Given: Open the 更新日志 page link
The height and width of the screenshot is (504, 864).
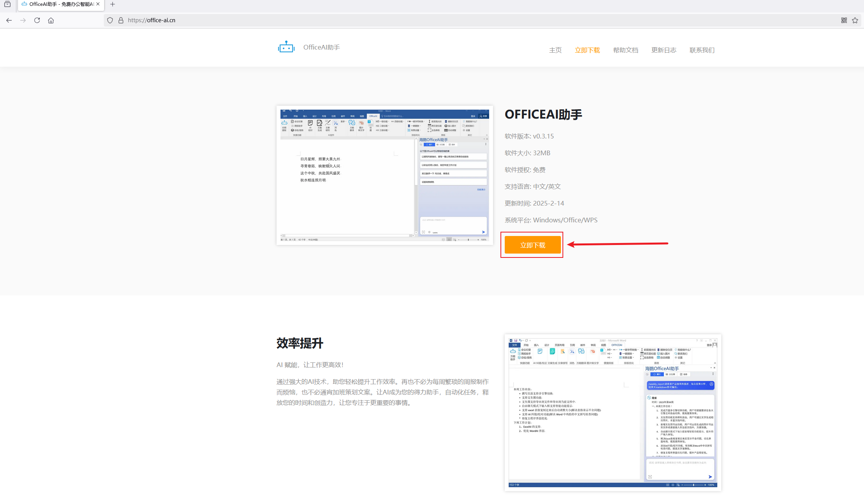Looking at the screenshot, I should (664, 50).
